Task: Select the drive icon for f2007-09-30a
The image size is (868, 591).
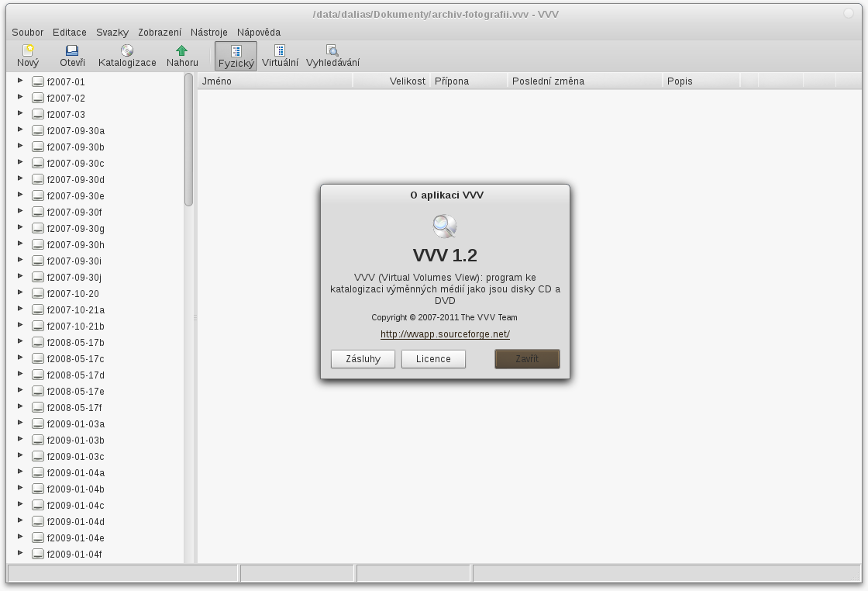Action: (38, 131)
